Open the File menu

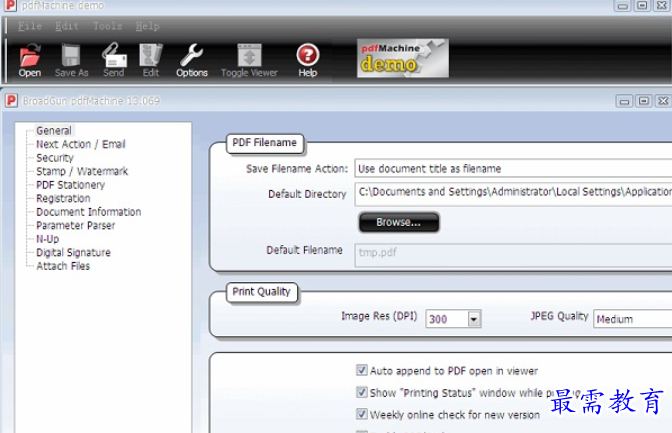(x=30, y=26)
